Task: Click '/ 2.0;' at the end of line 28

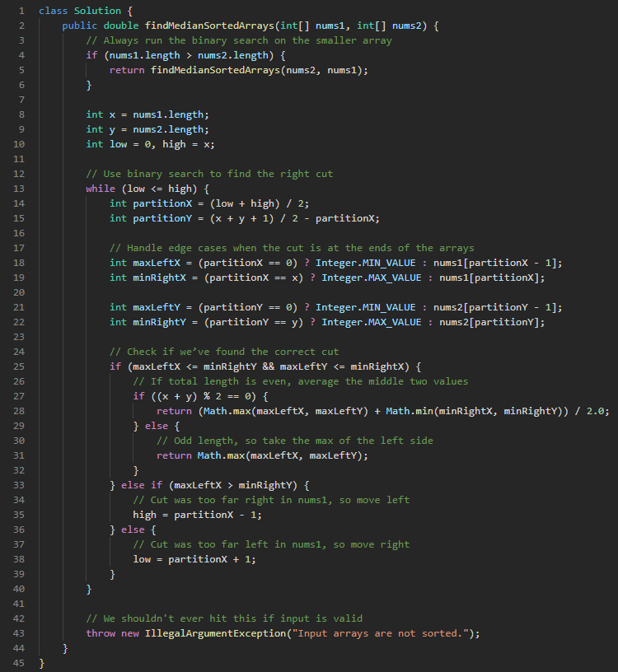Action: (x=592, y=412)
